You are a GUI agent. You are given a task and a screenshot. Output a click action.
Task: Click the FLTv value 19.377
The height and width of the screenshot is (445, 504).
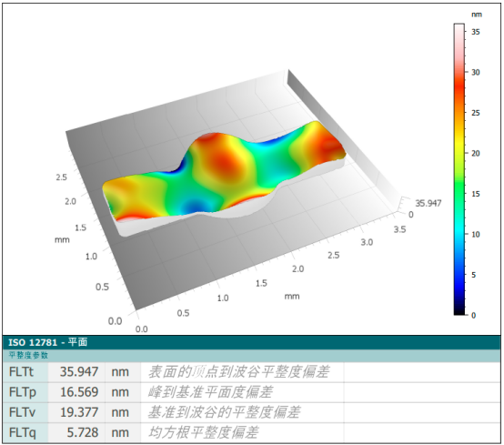(79, 412)
